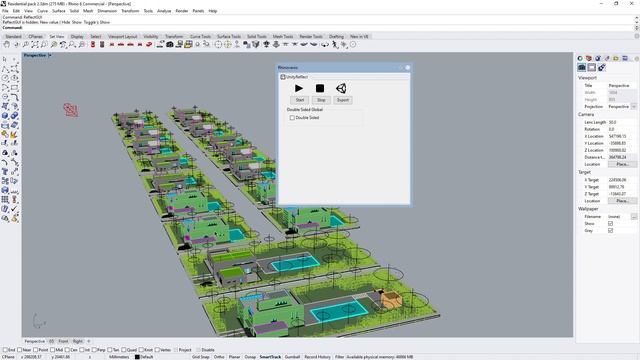Switch to the Standard toolbar tab

coord(13,37)
